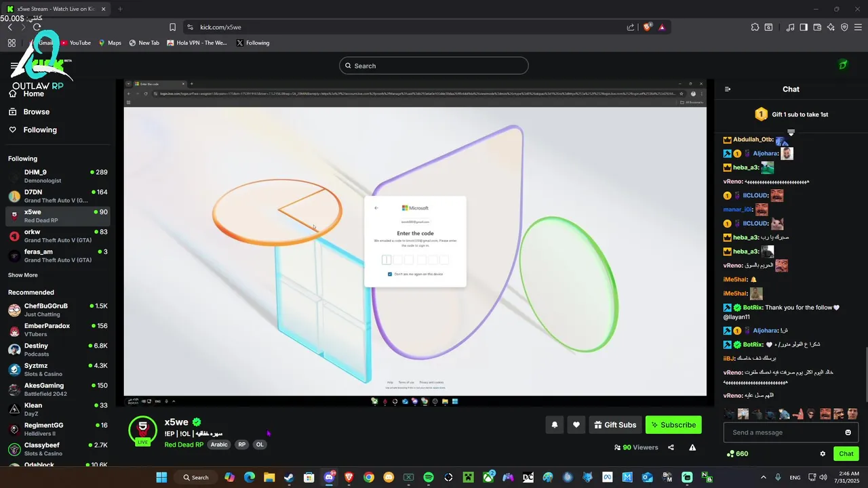Open the Brave playlist music note icon

coord(790,27)
